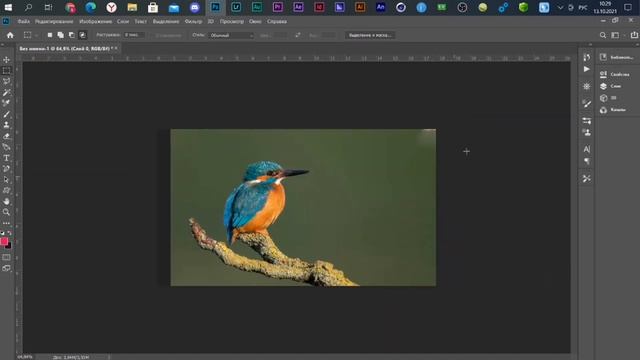Choose Add to Selection mode
640x360 pixels.
(60, 36)
